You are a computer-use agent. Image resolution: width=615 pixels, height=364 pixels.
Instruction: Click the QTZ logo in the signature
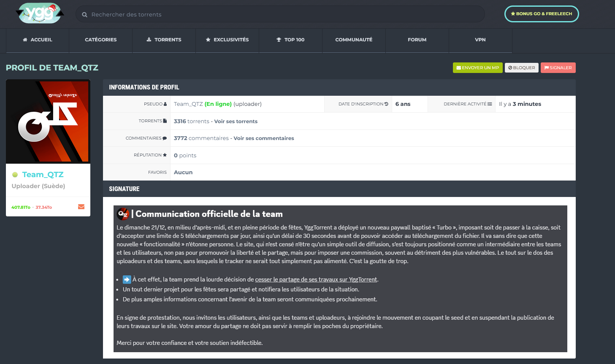pyautogui.click(x=123, y=214)
